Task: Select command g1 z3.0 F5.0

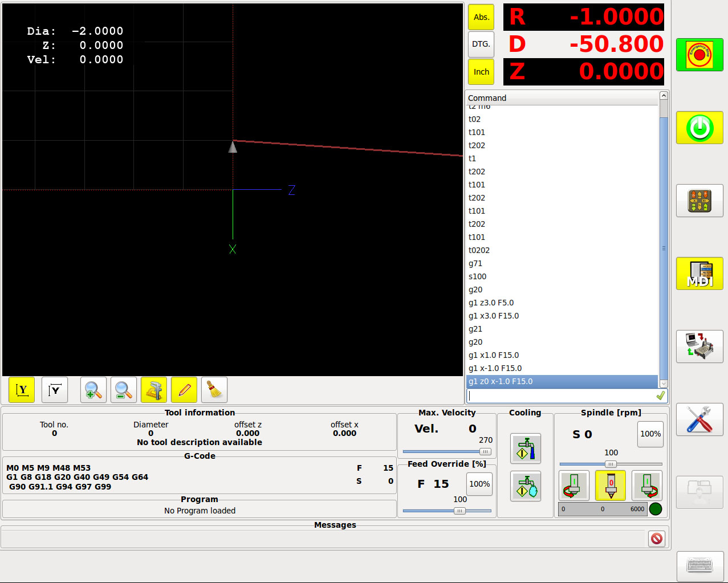Action: [562, 303]
